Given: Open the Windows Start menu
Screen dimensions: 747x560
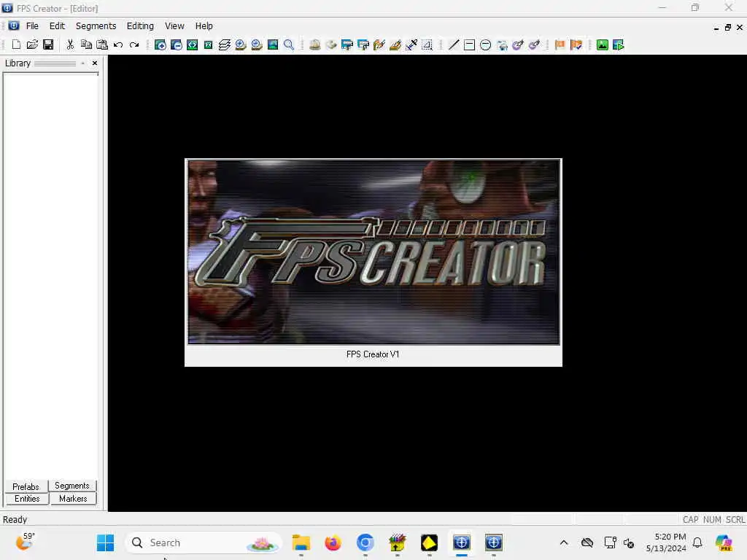Looking at the screenshot, I should pyautogui.click(x=105, y=542).
